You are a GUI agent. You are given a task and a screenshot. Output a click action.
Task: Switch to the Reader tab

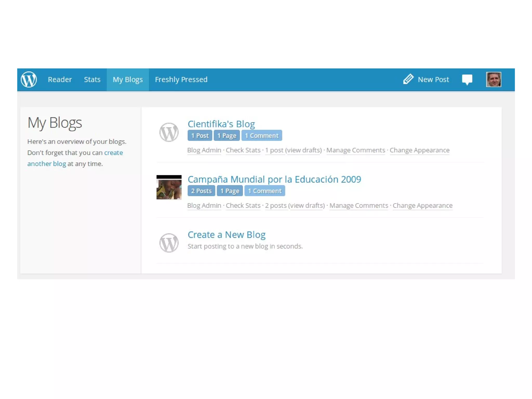click(60, 80)
